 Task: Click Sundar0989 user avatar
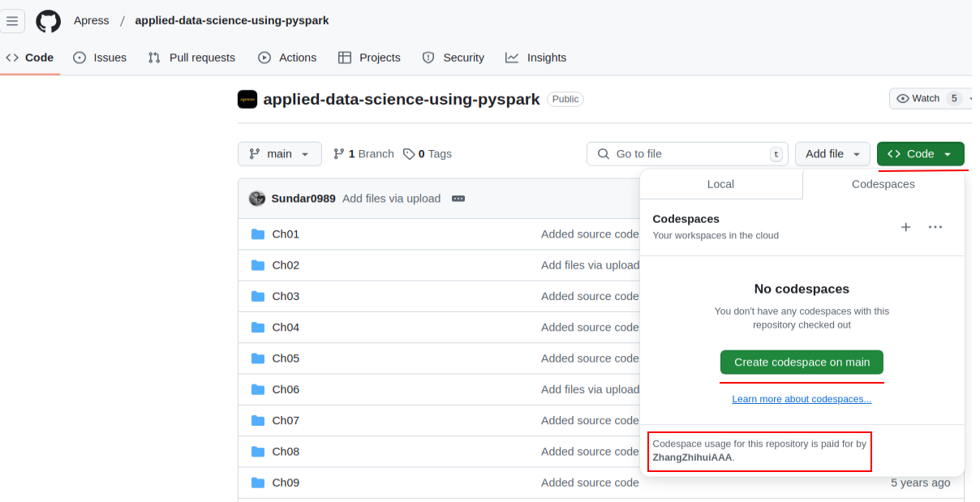[257, 199]
